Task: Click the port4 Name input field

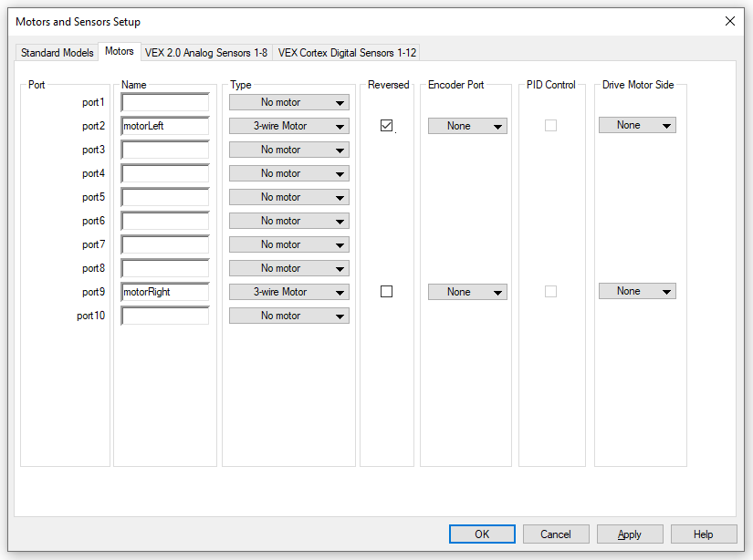Action: [x=165, y=173]
